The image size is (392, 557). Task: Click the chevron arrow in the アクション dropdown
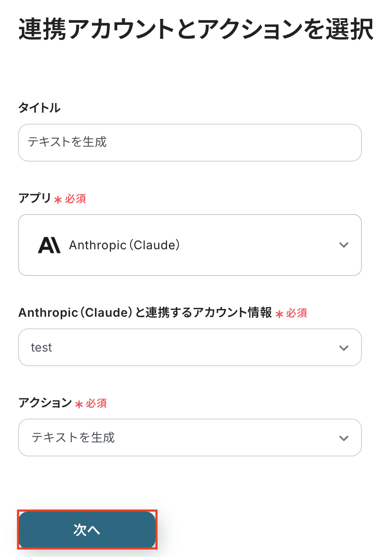click(343, 438)
